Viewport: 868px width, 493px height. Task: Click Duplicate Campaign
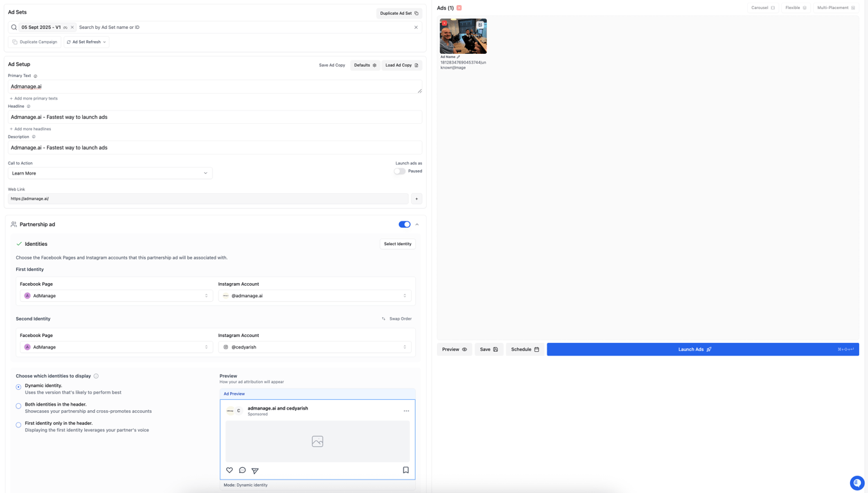[35, 42]
